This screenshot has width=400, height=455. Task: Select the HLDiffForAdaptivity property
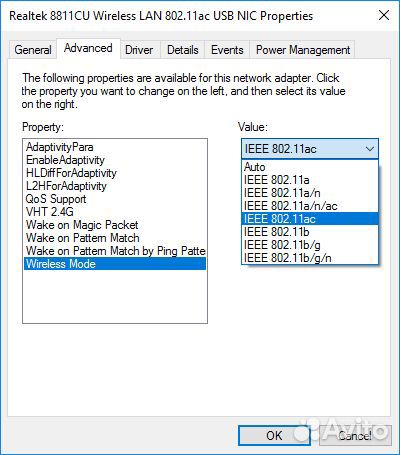tap(115, 173)
